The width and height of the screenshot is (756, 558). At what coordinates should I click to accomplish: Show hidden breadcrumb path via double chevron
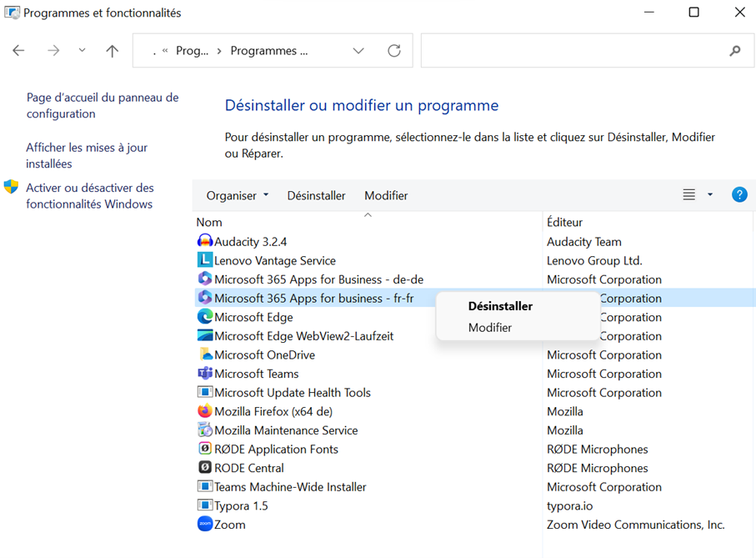point(165,51)
